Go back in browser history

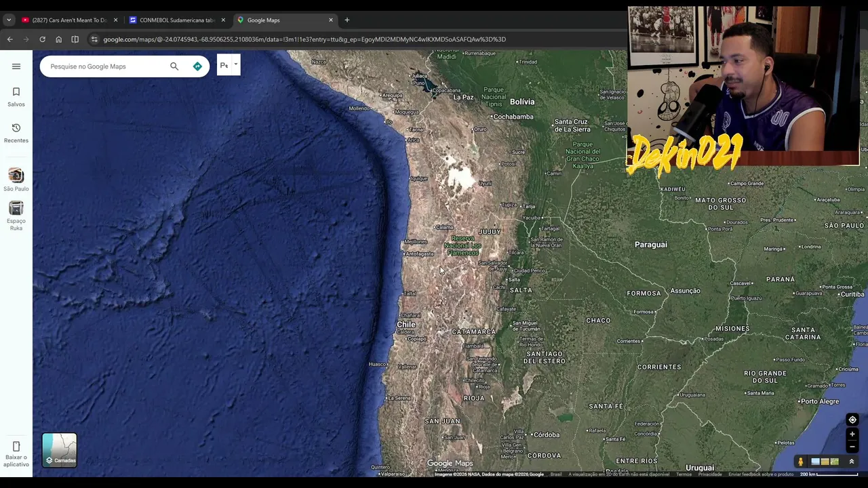tap(9, 39)
